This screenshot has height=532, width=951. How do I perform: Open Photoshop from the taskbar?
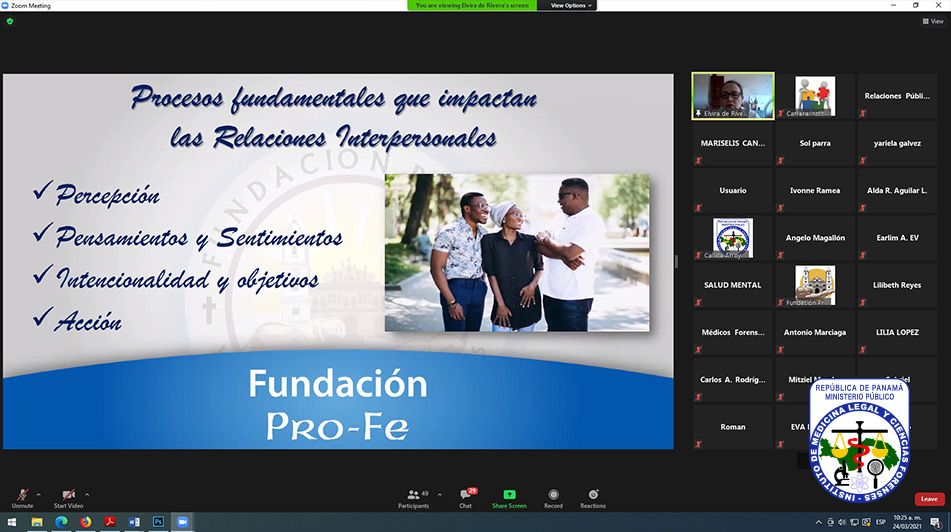tap(158, 522)
